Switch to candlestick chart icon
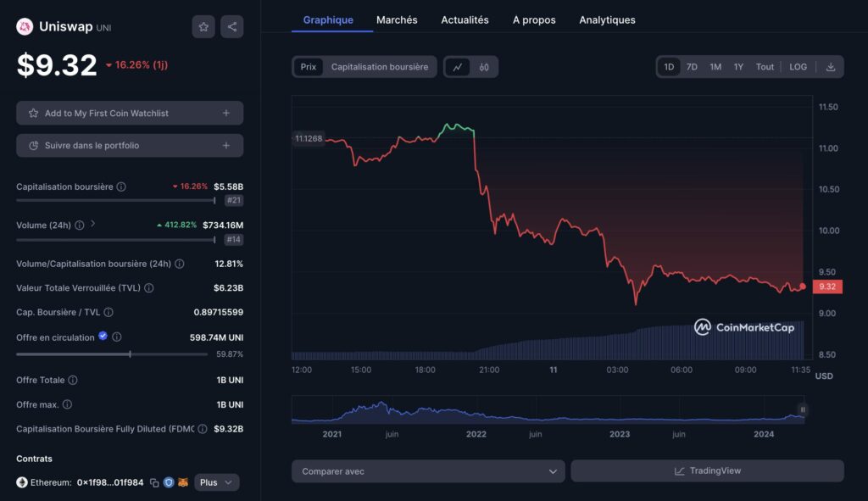Screen dimensions: 868x501 [484, 67]
